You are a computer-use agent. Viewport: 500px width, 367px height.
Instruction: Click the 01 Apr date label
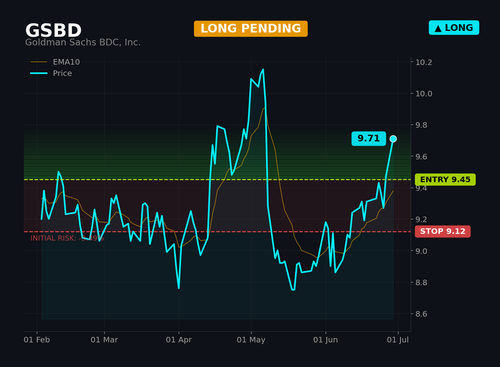(x=179, y=340)
